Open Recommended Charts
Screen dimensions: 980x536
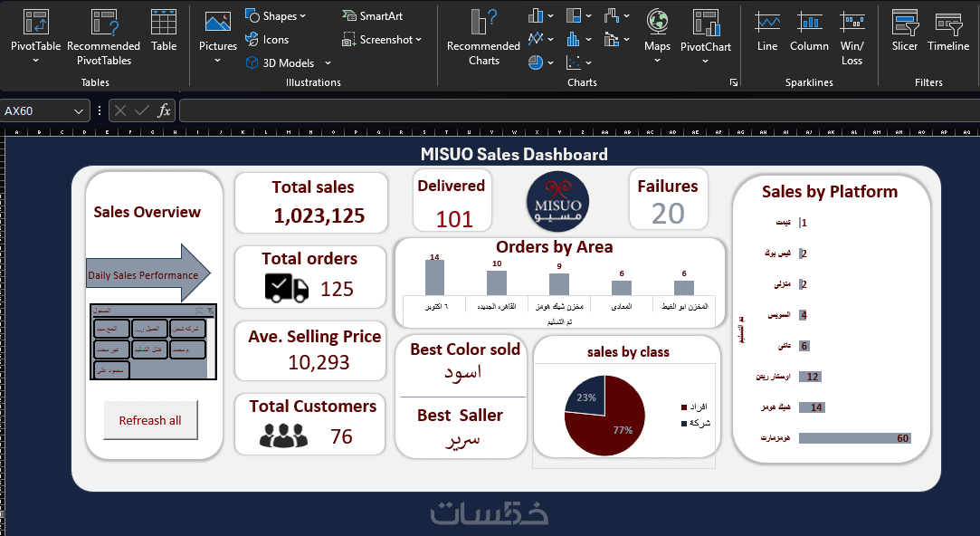[x=484, y=37]
